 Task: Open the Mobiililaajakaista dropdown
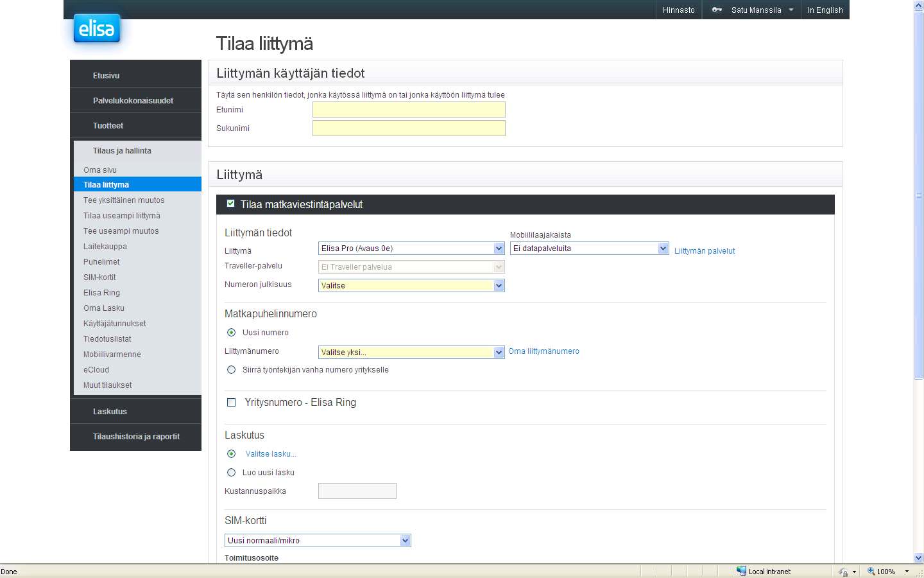[x=590, y=249]
